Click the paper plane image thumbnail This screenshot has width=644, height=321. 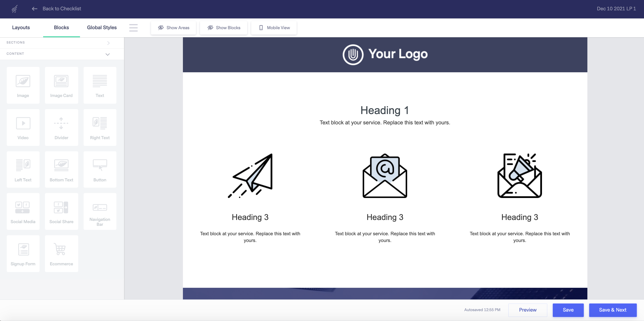[x=250, y=176]
